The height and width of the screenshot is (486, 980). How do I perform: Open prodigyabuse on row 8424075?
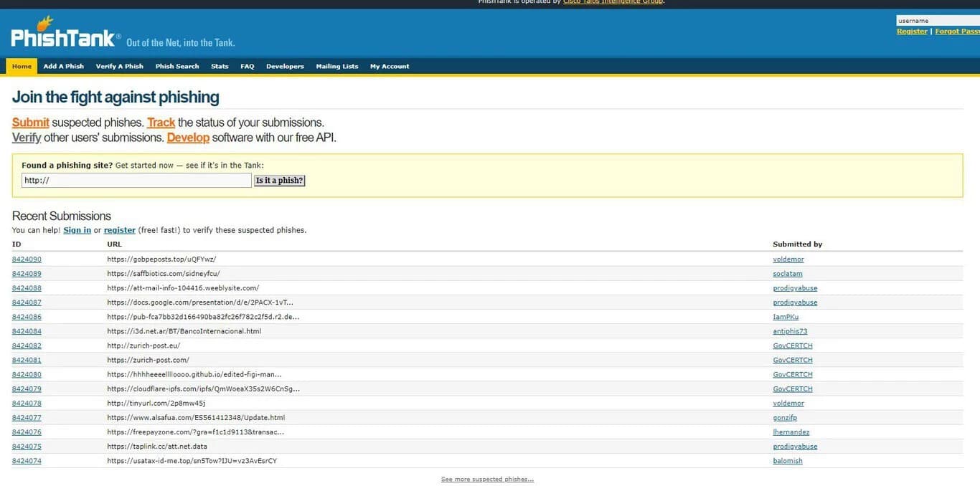pyautogui.click(x=795, y=447)
